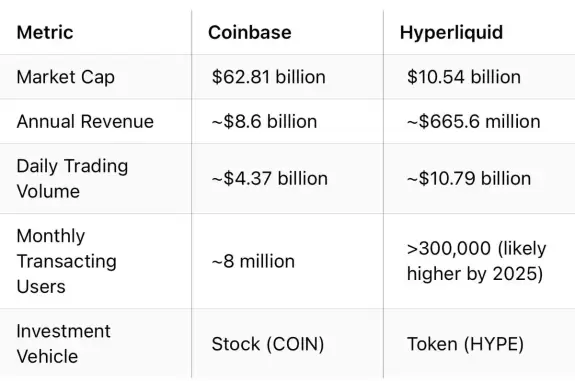Image resolution: width=575 pixels, height=381 pixels.
Task: Click the divider between Metric and Coinbase
Action: [x=191, y=194]
